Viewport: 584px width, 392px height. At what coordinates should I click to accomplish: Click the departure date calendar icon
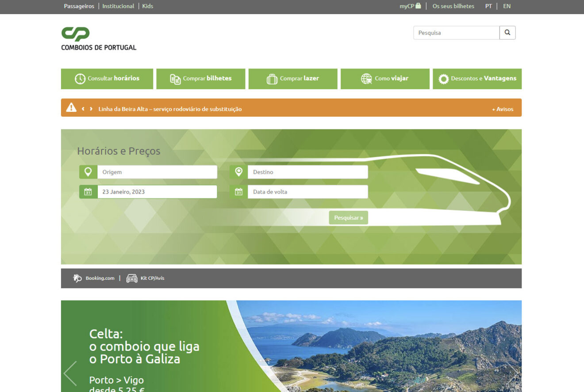pos(88,192)
